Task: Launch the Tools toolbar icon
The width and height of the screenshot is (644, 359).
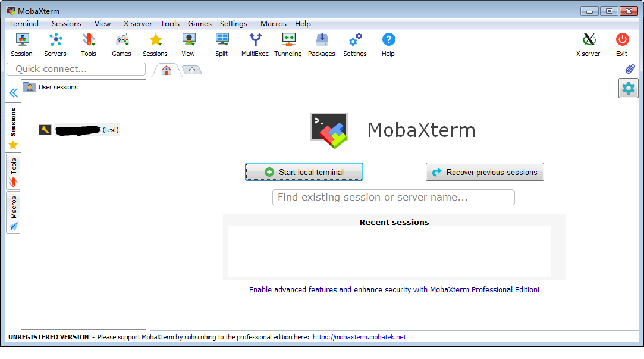Action: (88, 42)
